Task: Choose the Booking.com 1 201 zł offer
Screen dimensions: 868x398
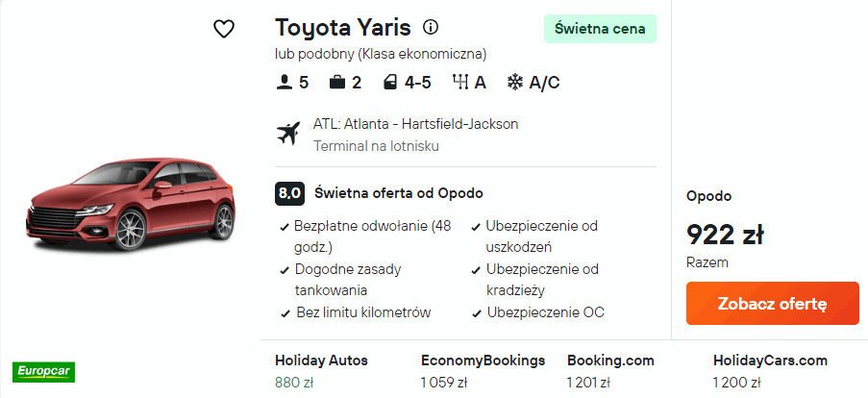Action: pos(610,371)
